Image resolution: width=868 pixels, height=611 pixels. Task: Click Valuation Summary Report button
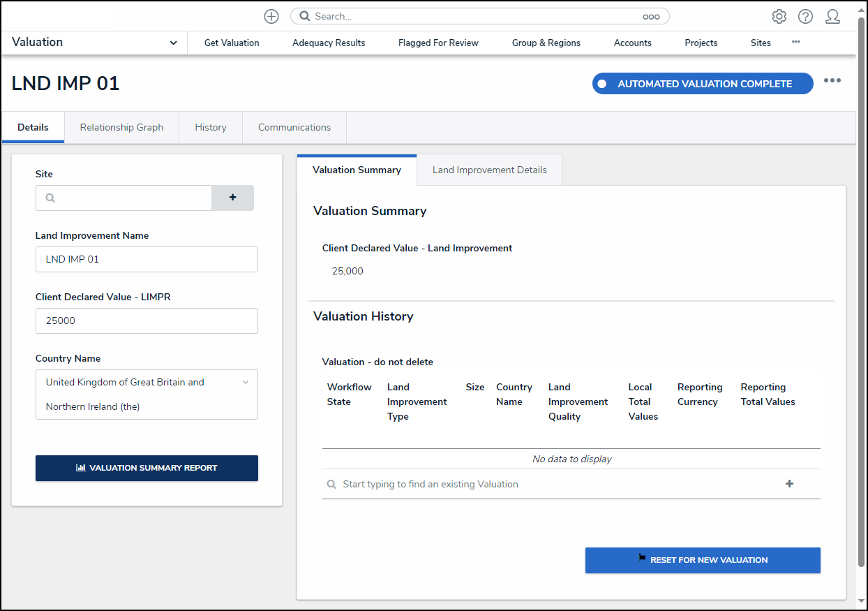(147, 468)
